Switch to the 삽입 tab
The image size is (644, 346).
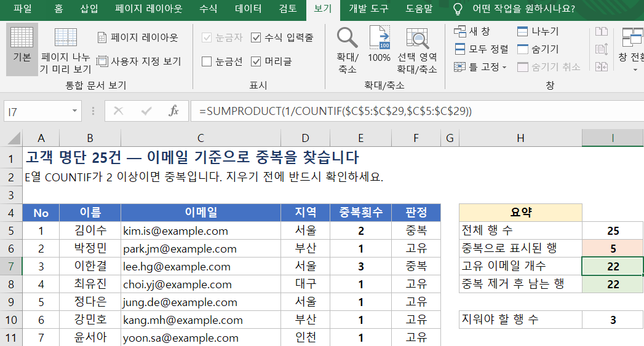pos(89,9)
